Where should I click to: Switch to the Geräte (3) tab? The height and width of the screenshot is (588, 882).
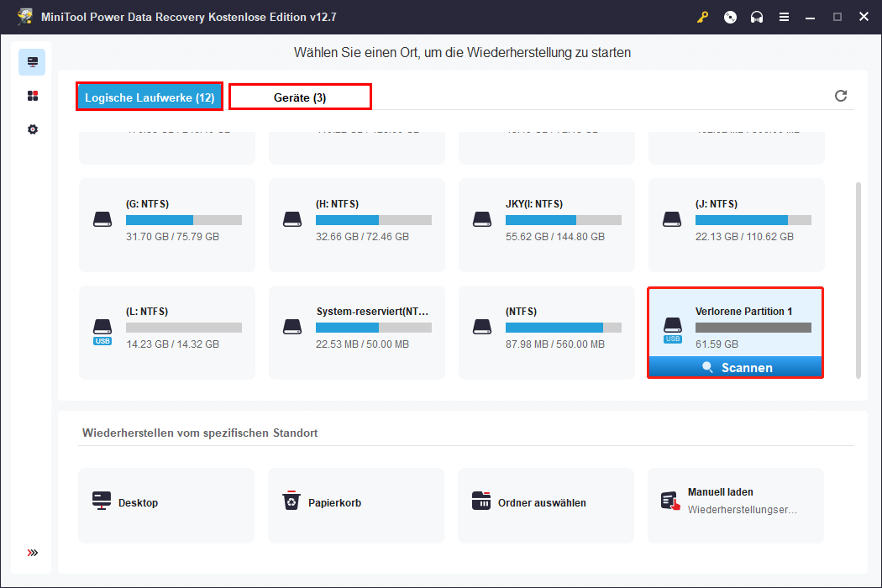299,96
